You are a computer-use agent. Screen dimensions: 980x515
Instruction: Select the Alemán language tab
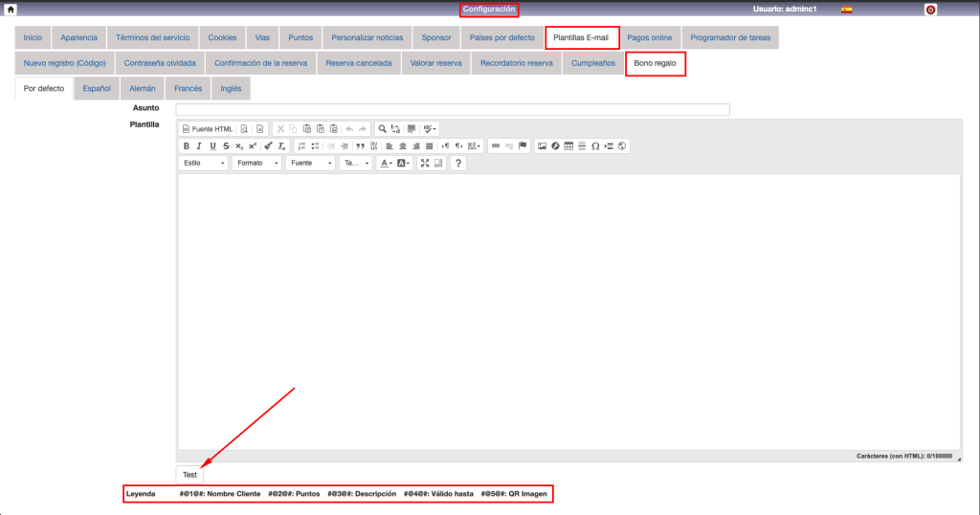143,88
